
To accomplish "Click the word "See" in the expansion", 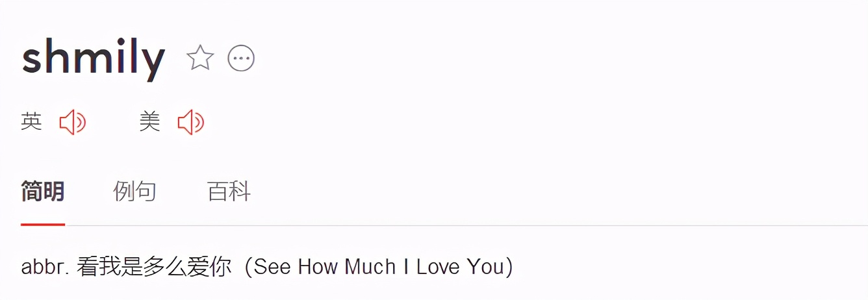I will point(272,267).
